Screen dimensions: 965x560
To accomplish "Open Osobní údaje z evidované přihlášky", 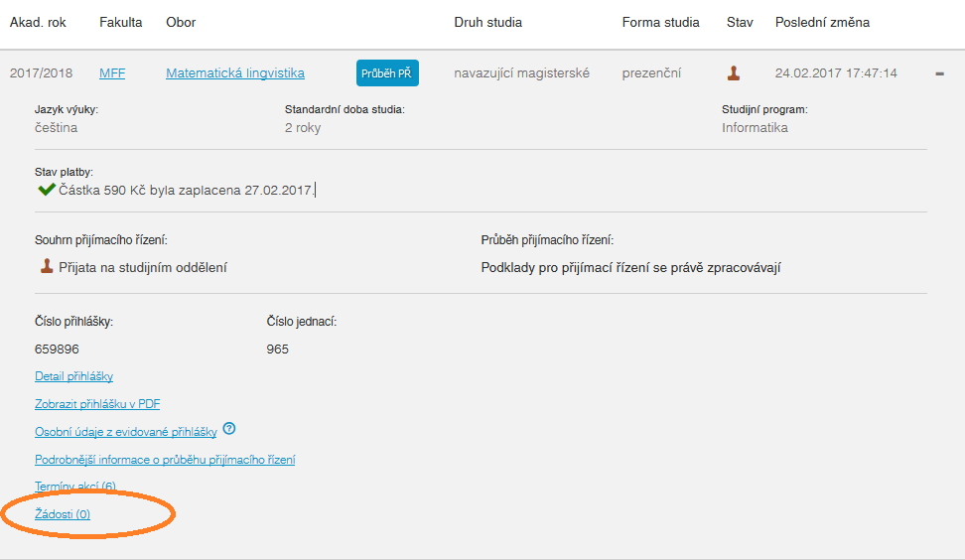I will 126,432.
